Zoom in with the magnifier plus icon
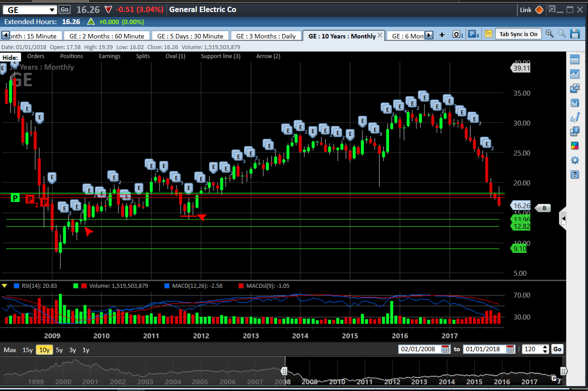 pos(550,34)
